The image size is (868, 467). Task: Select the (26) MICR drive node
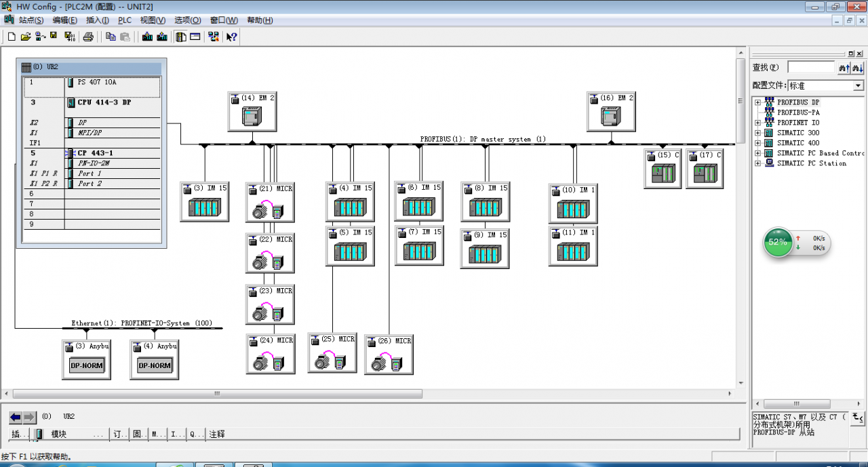389,354
